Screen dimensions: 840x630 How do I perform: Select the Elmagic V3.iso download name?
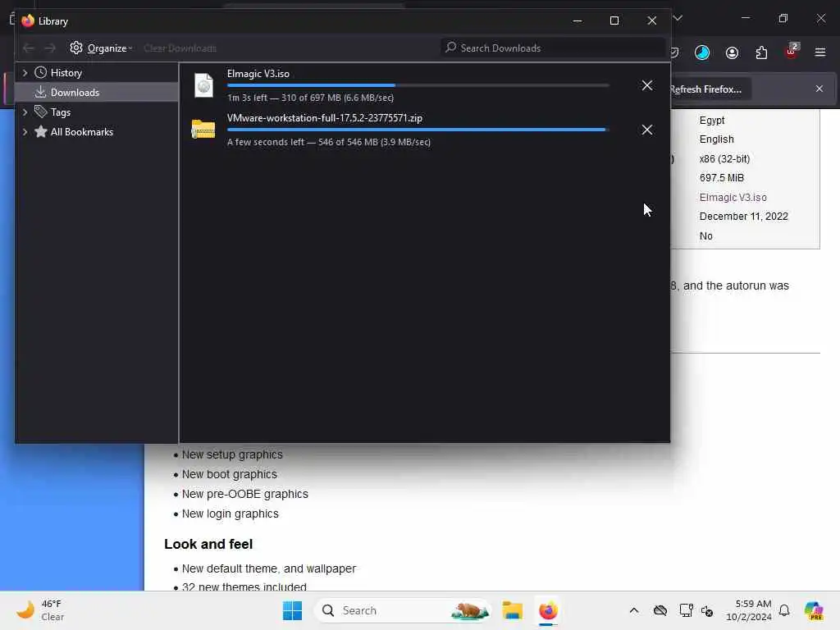click(258, 73)
